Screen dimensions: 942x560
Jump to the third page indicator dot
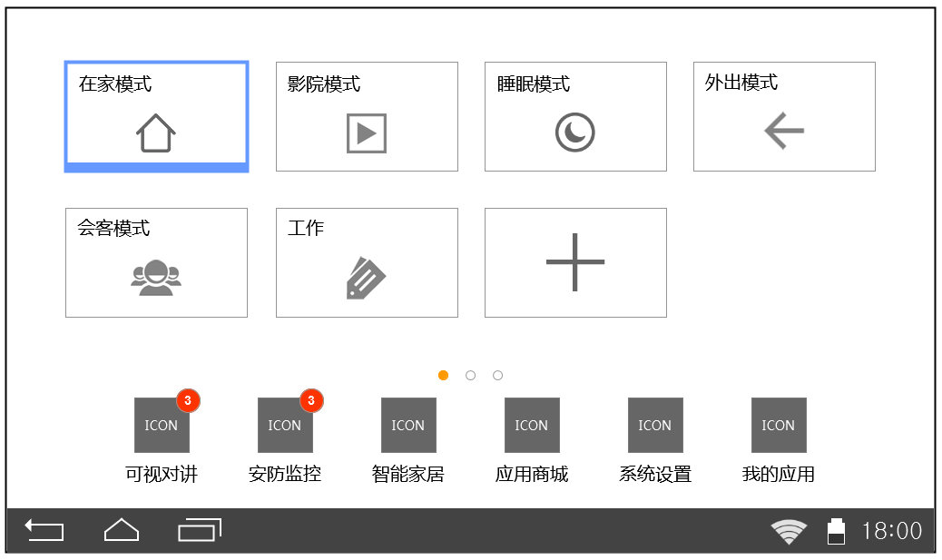pos(497,376)
